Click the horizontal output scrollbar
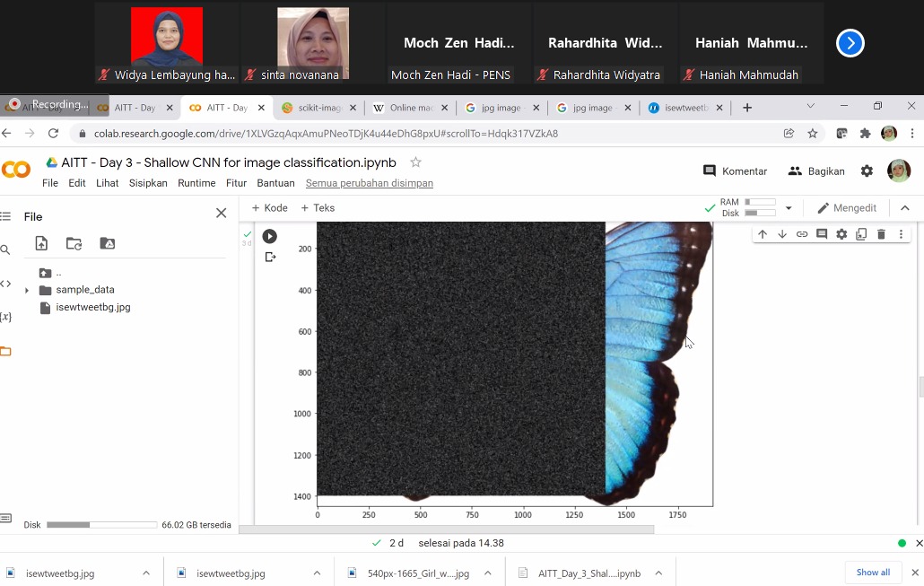 446,529
